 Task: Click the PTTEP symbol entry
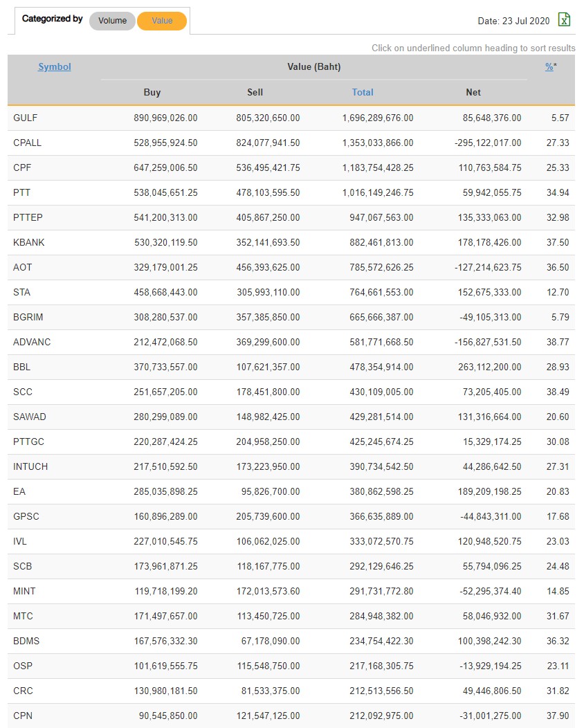point(28,217)
